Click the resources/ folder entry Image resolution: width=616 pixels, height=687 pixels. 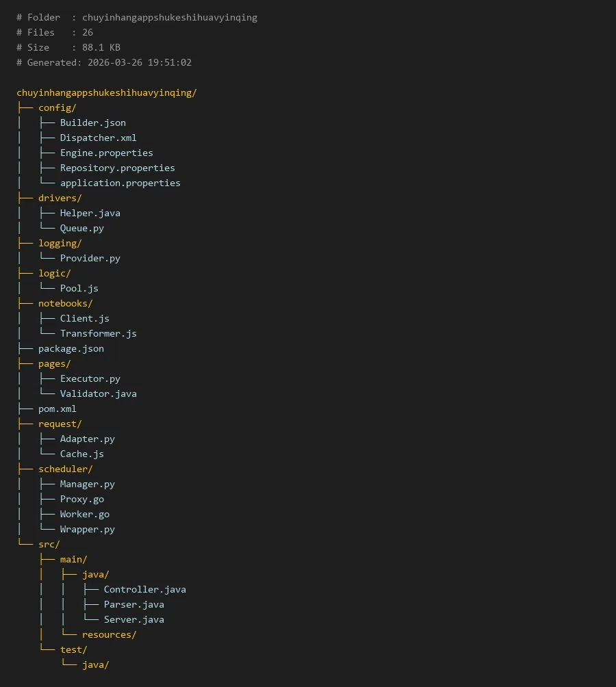(109, 634)
